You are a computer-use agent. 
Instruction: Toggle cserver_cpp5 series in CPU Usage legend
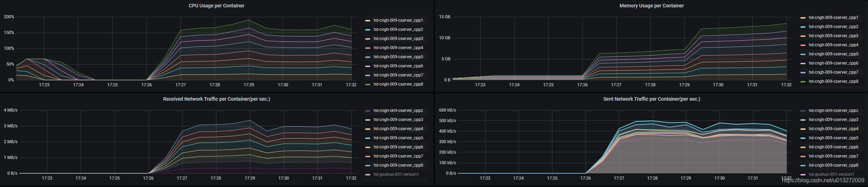click(398, 57)
